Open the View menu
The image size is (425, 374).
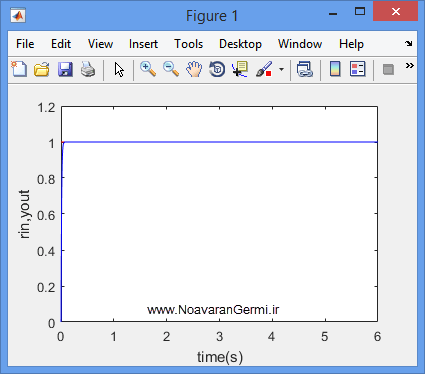pyautogui.click(x=100, y=44)
